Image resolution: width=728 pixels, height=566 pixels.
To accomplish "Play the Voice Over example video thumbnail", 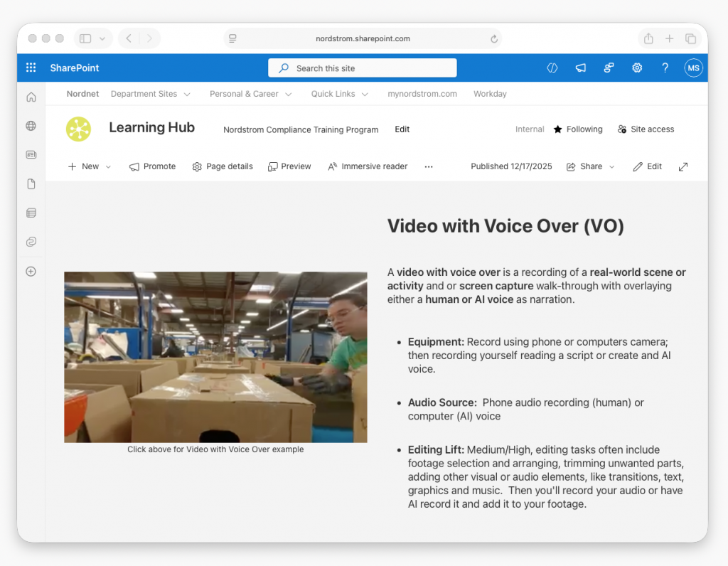I will 215,357.
